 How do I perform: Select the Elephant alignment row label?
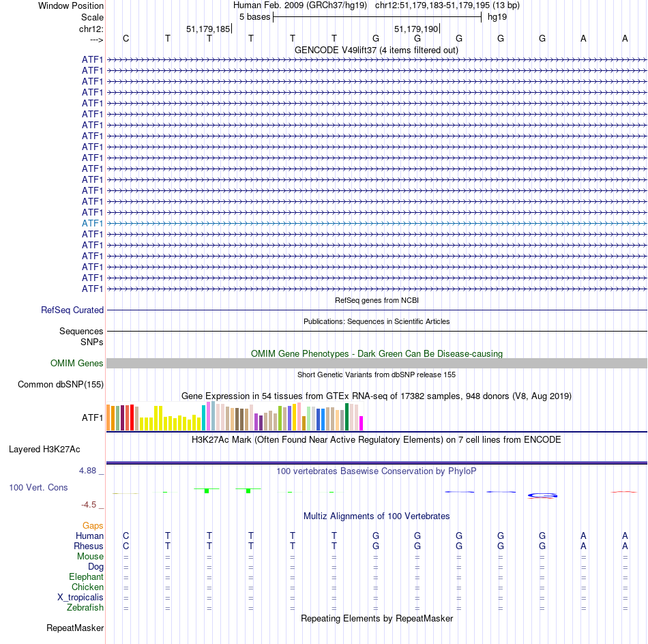click(x=86, y=577)
